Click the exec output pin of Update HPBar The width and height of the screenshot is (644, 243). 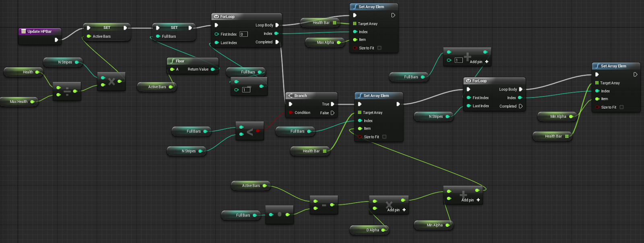click(56, 40)
